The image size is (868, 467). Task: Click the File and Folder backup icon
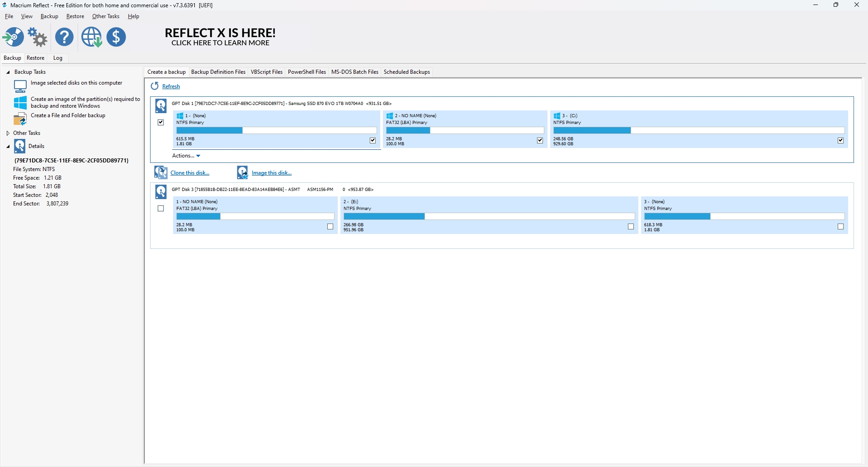20,119
